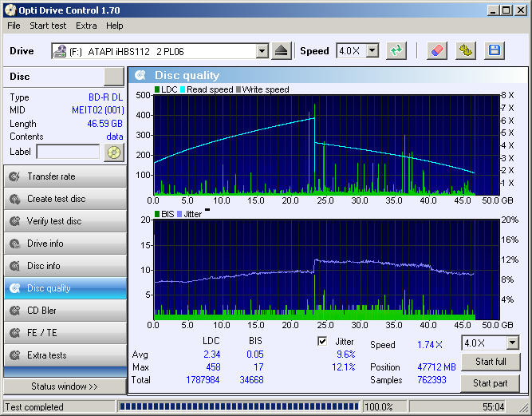Click the green LDC legend swatch
Viewport: 532px width, 416px height.
coord(157,89)
